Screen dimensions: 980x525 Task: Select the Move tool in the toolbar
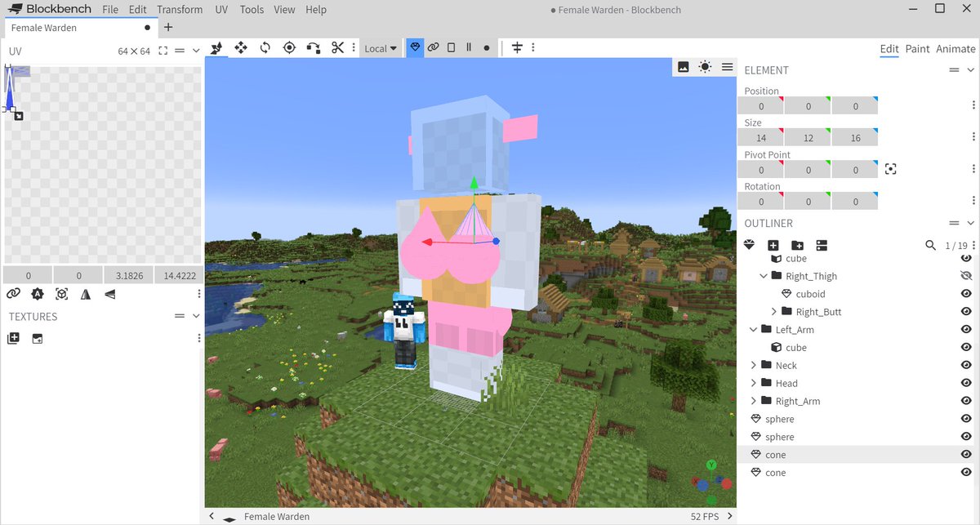click(x=216, y=48)
